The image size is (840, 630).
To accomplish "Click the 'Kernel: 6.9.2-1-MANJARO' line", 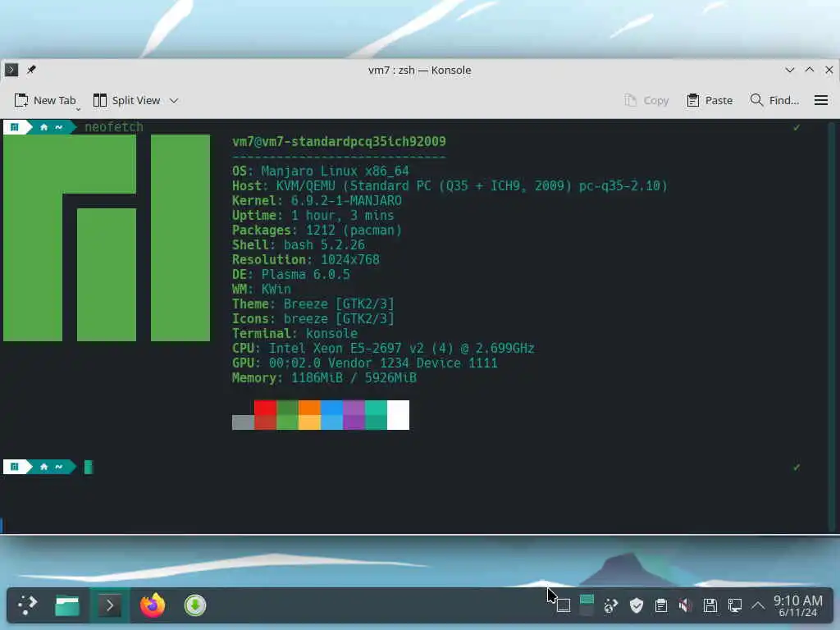I will click(317, 200).
